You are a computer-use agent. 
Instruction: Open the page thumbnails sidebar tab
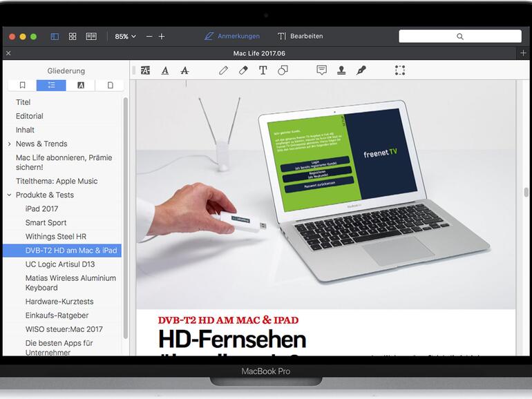(x=110, y=85)
